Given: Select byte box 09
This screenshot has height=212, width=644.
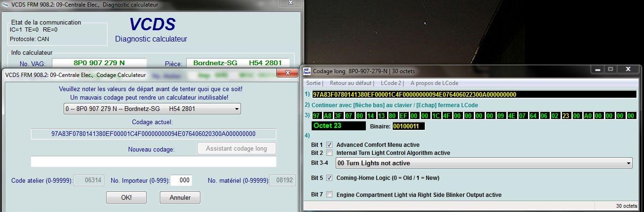Looking at the screenshot, I should click(501, 115).
